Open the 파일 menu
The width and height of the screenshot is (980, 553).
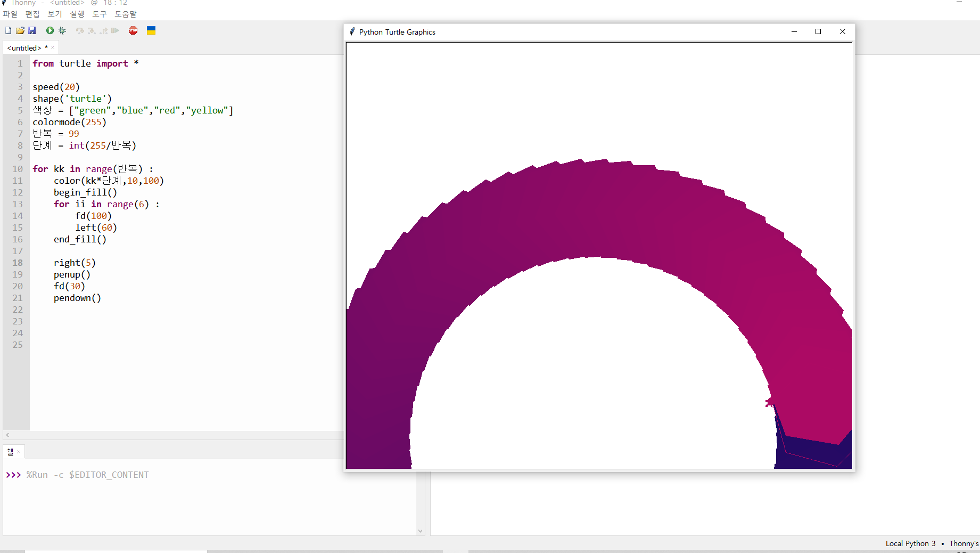[10, 14]
